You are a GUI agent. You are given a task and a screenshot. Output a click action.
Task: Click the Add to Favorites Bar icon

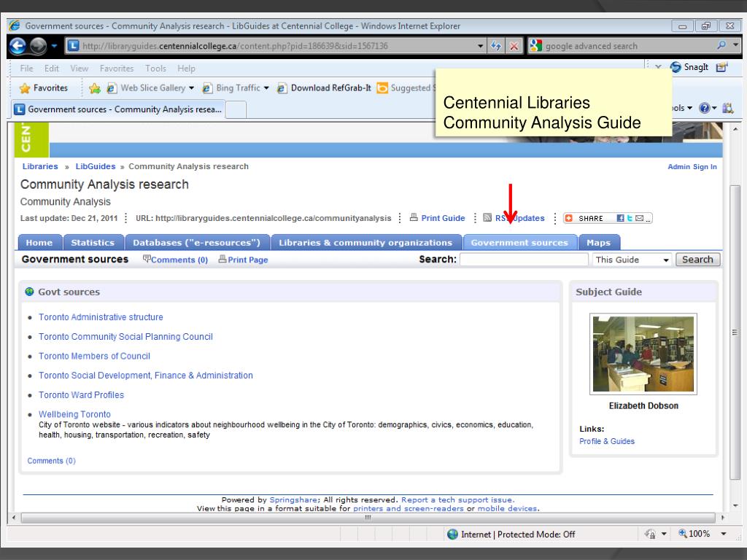pyautogui.click(x=95, y=88)
